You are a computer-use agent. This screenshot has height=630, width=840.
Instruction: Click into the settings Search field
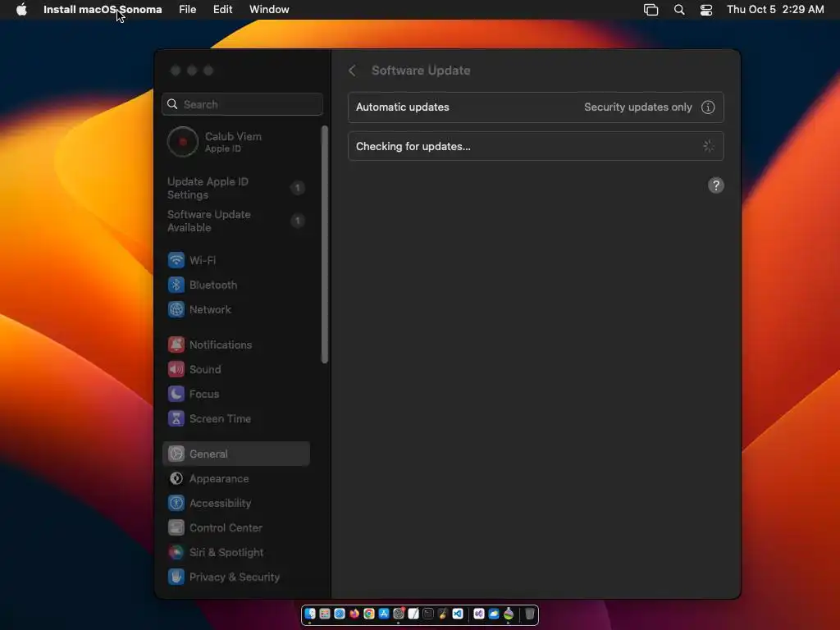[x=242, y=104]
